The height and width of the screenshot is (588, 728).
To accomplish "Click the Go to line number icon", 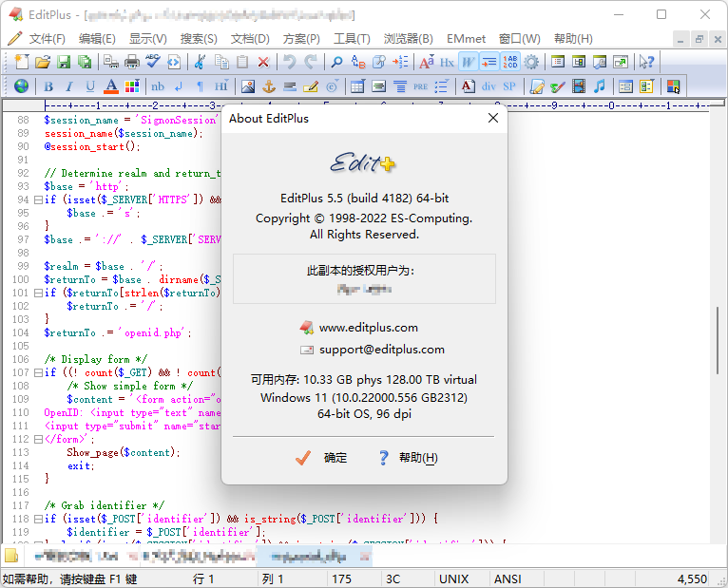I will [400, 62].
